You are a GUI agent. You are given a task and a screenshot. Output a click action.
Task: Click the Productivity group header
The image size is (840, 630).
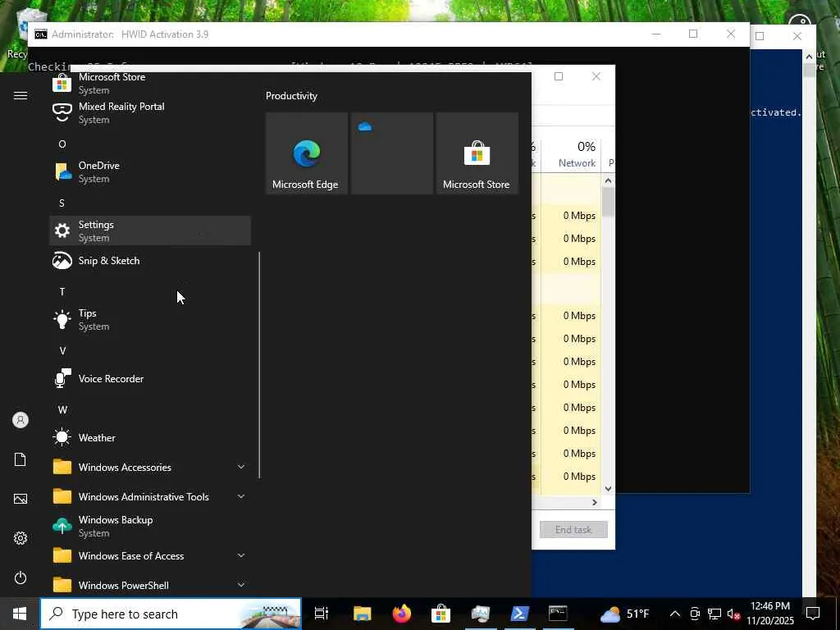pos(291,96)
